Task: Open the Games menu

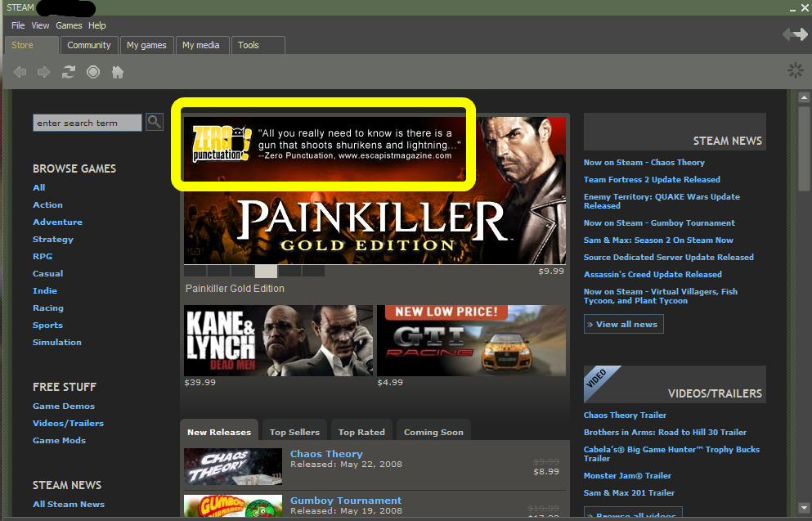Action: click(x=69, y=26)
